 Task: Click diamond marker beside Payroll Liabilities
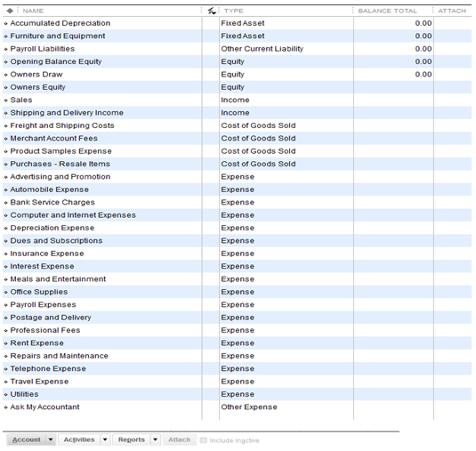5,49
